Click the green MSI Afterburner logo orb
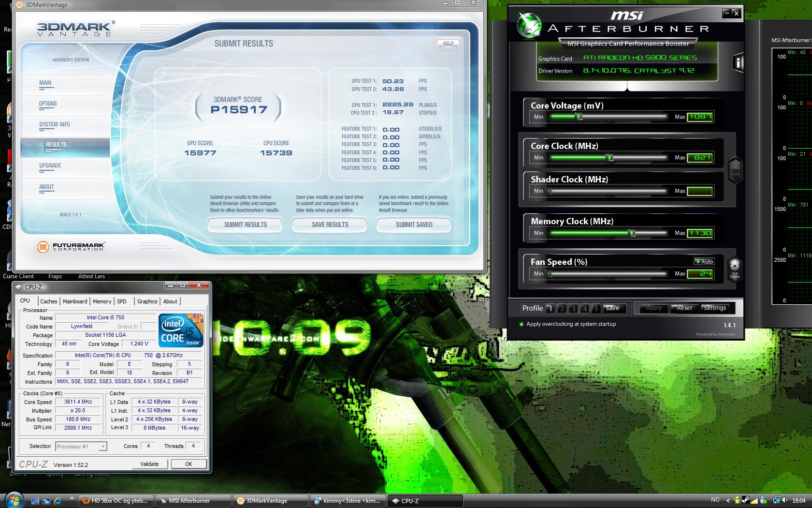 click(x=529, y=25)
